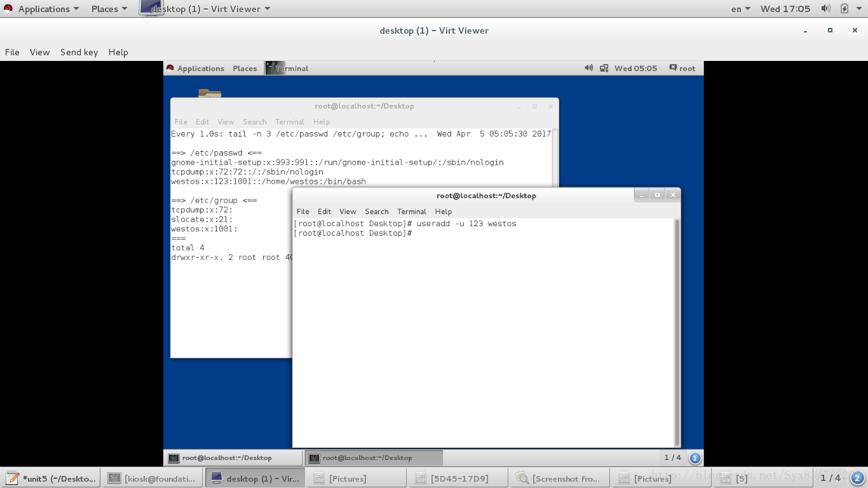This screenshot has width=868, height=488.
Task: Open Terminal menu in background watch terminal
Action: click(x=290, y=122)
